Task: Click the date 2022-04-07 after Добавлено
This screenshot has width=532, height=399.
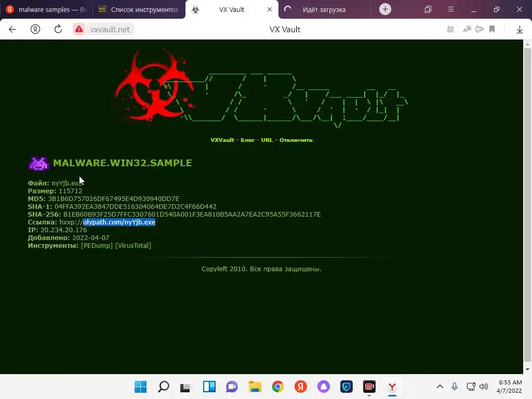Action: [x=90, y=238]
